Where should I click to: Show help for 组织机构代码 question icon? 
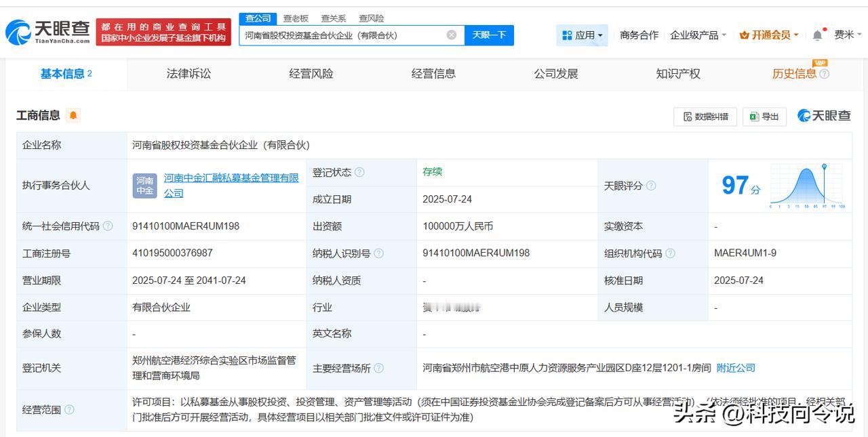[670, 253]
